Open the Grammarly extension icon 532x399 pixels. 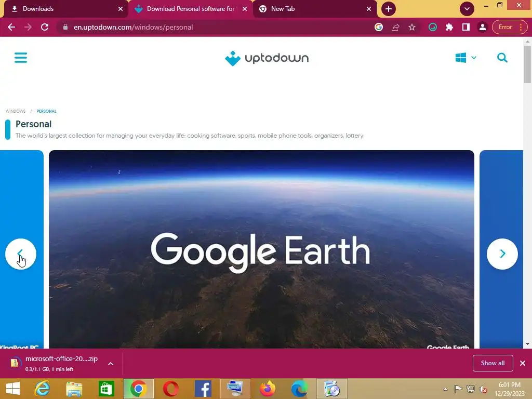(x=433, y=27)
